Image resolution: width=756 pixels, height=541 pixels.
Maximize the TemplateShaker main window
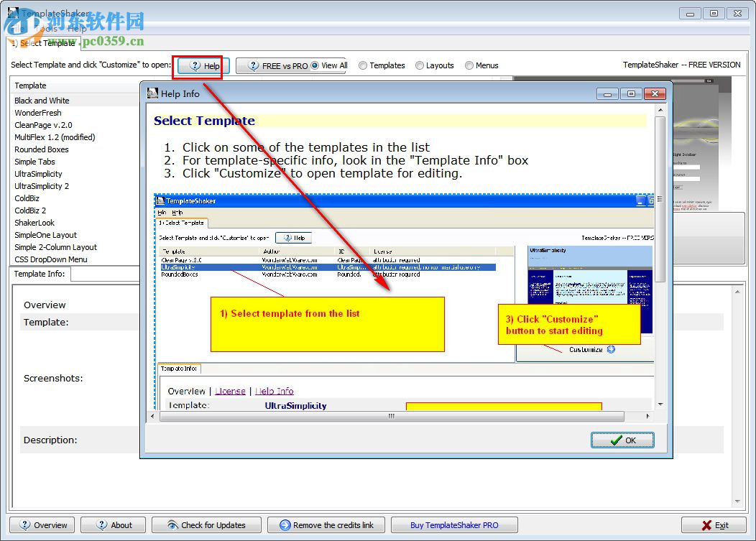coord(714,14)
